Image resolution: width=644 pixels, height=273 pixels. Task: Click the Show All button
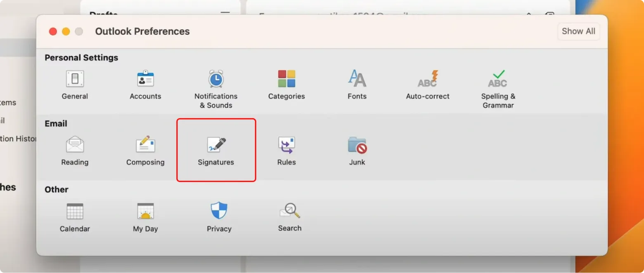pyautogui.click(x=578, y=31)
